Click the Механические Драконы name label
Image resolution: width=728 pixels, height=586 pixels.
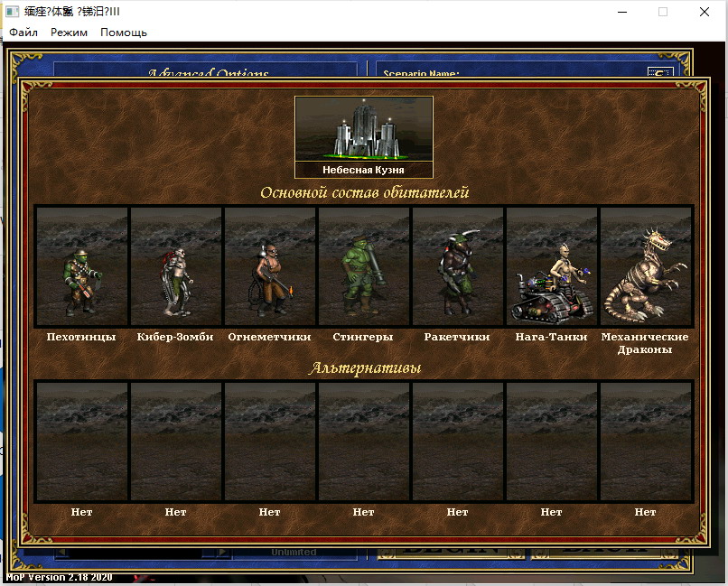pyautogui.click(x=645, y=343)
